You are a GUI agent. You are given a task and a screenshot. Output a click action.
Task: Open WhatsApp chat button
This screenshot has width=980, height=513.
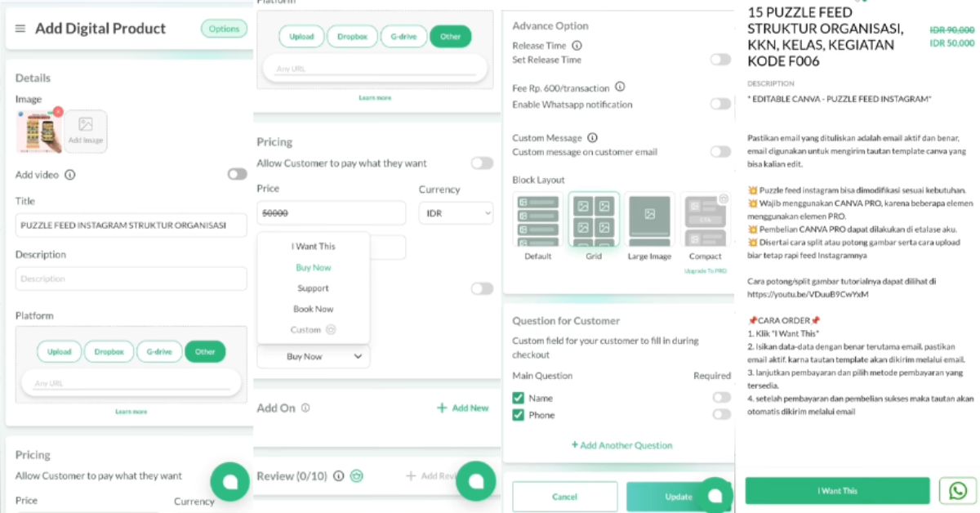pos(957,490)
